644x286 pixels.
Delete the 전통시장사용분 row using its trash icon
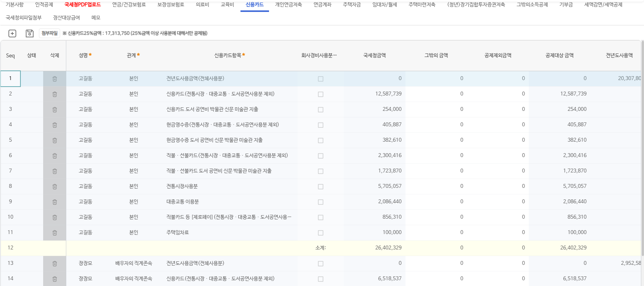click(55, 187)
